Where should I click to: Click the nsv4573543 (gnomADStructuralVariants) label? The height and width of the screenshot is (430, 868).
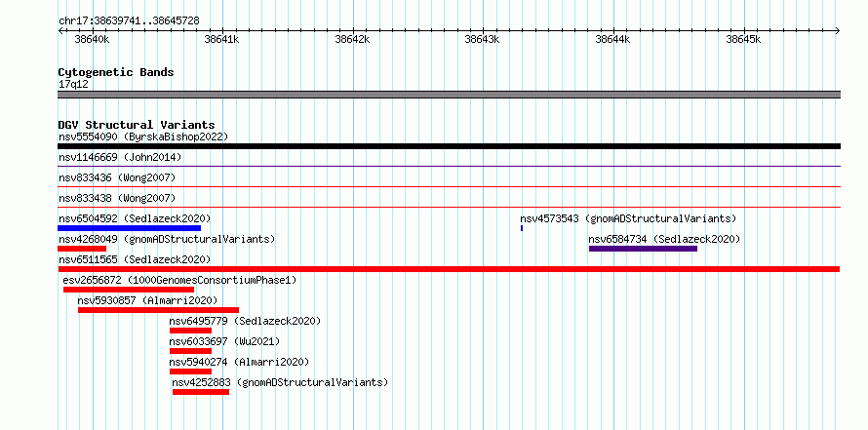628,218
